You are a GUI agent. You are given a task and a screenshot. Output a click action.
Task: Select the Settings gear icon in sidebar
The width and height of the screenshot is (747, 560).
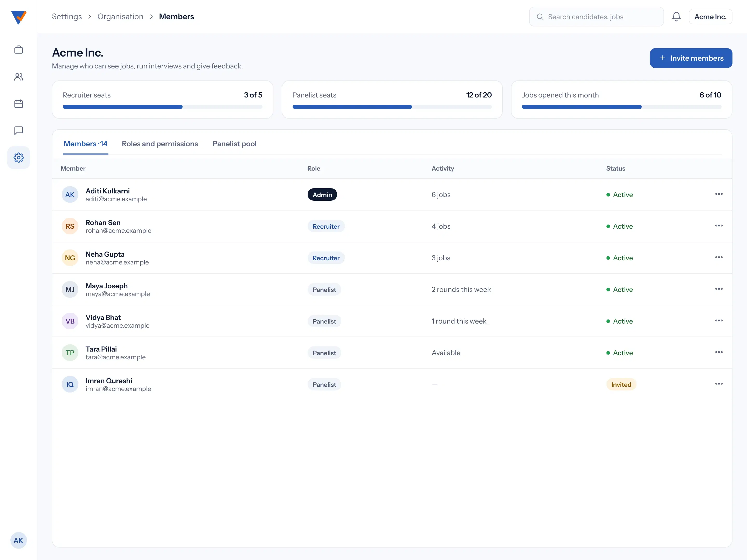click(19, 158)
